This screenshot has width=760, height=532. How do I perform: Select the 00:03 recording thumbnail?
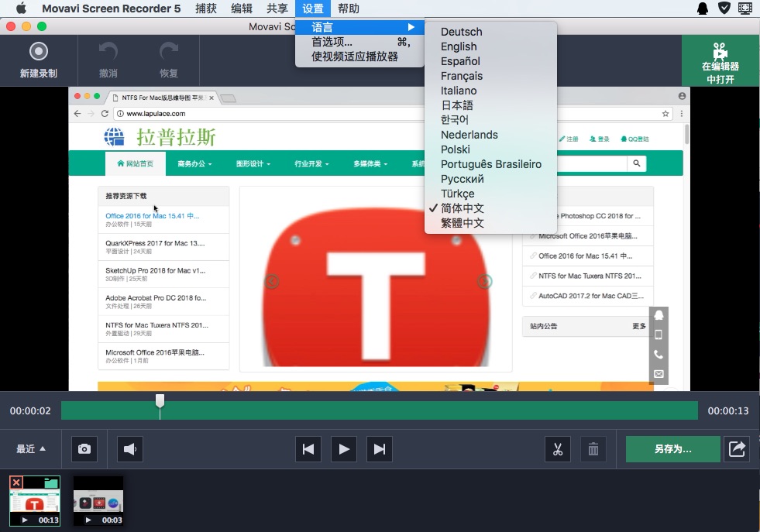pos(98,500)
